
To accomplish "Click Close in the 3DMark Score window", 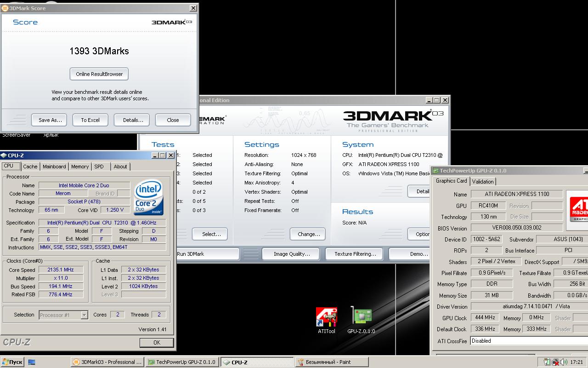I will coord(173,120).
